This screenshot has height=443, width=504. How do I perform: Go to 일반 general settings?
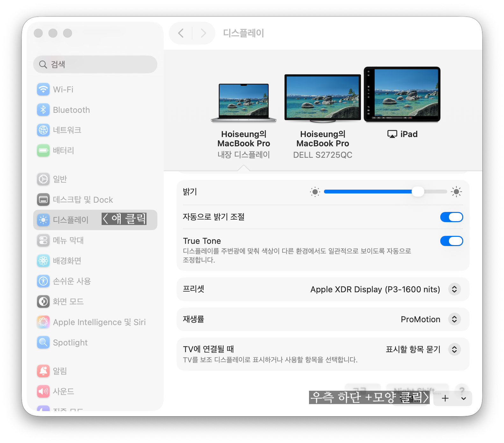[95, 179]
